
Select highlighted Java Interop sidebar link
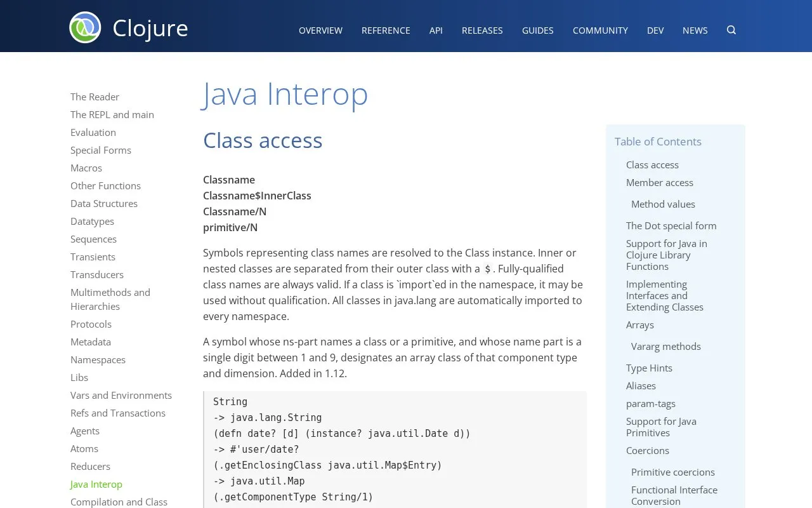pos(96,484)
